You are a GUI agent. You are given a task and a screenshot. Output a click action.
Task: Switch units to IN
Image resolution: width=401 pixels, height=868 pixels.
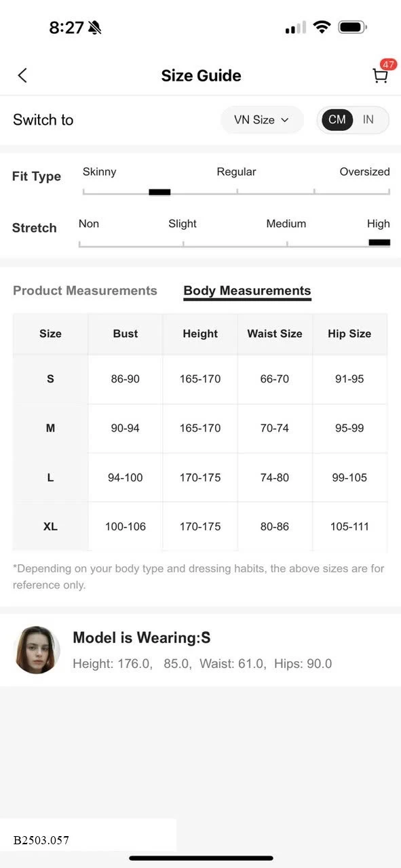click(368, 119)
